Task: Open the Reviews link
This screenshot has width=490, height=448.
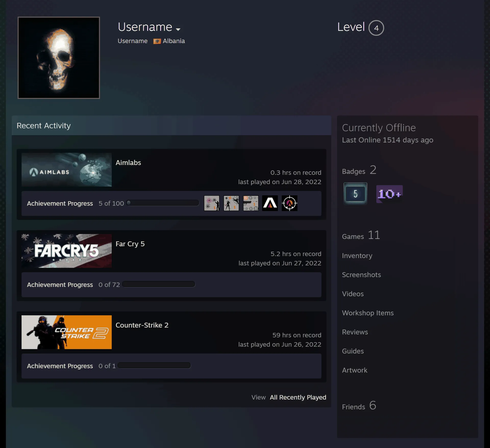Action: [x=355, y=332]
